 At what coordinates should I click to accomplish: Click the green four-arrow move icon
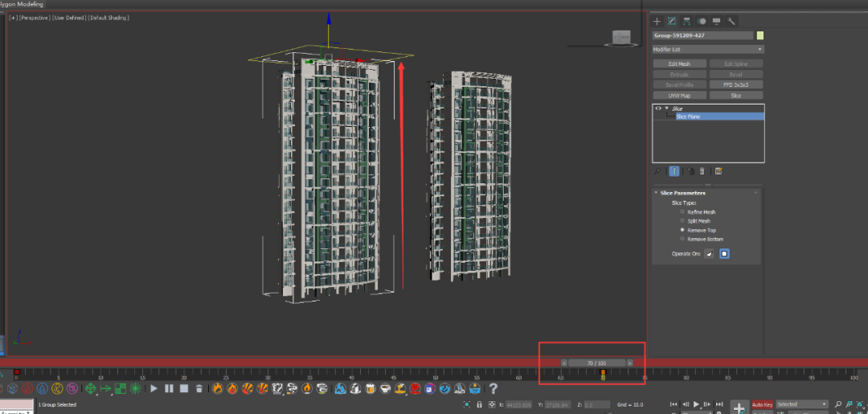pos(90,388)
